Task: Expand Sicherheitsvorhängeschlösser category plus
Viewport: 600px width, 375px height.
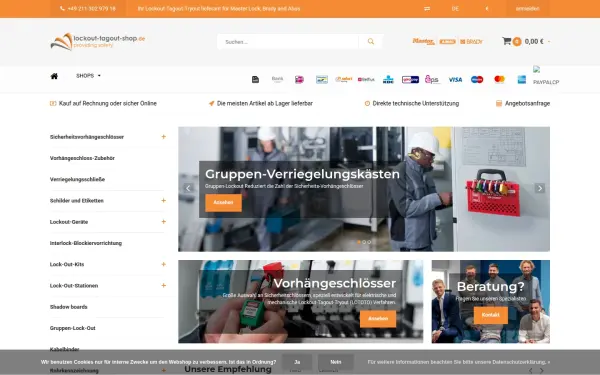Action: pyautogui.click(x=163, y=137)
